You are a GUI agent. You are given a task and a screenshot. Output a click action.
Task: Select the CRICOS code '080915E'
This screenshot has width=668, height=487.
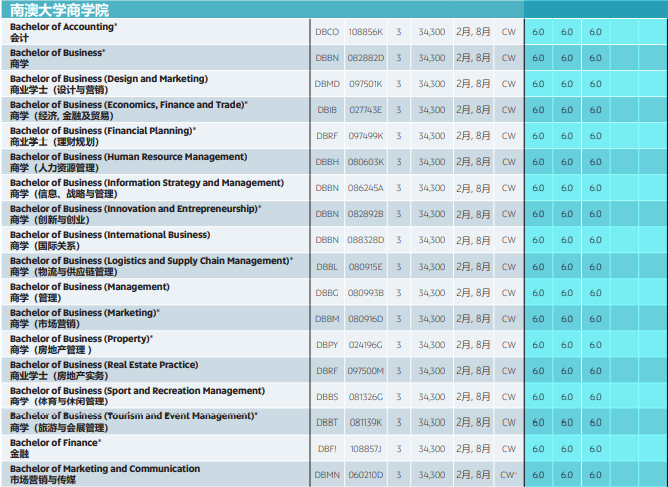tap(366, 267)
